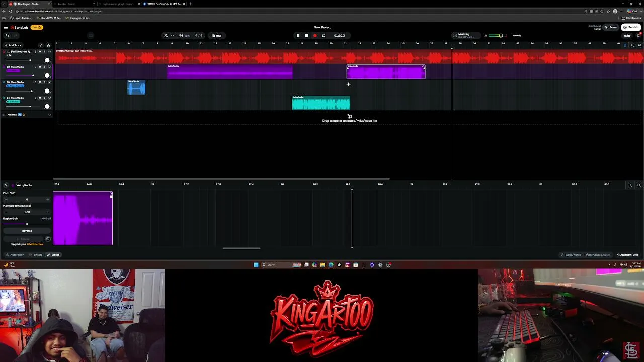The height and width of the screenshot is (362, 644).
Task: Mute track 02 Voice/Audio
Action: click(40, 67)
